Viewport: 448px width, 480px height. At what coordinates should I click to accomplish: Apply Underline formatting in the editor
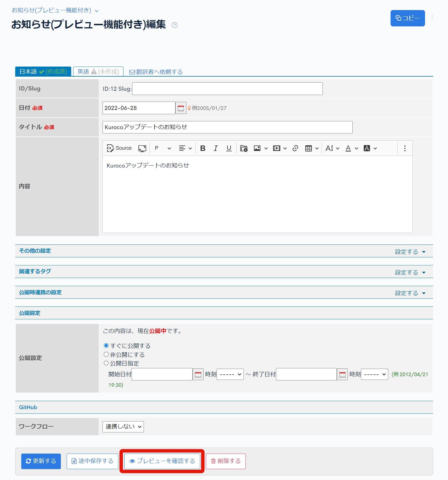(x=229, y=148)
